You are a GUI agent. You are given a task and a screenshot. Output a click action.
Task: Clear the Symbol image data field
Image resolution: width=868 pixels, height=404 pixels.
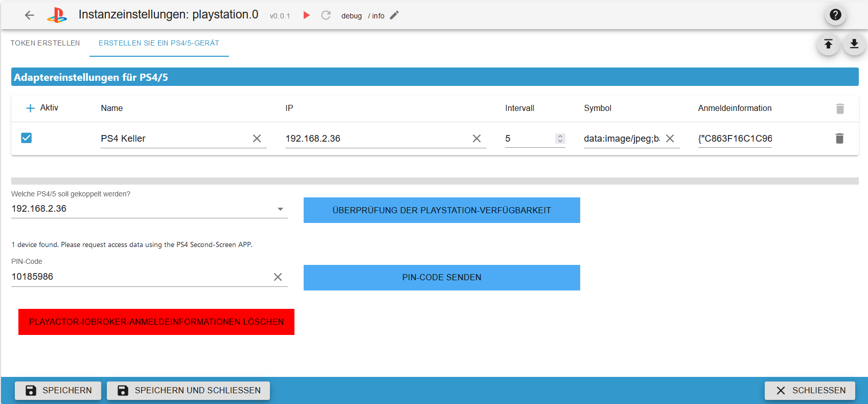[670, 139]
